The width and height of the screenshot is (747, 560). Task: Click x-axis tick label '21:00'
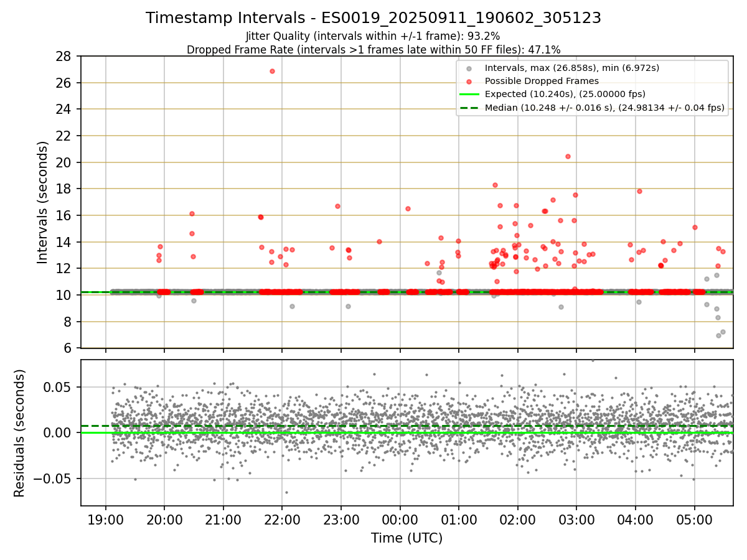pyautogui.click(x=223, y=520)
